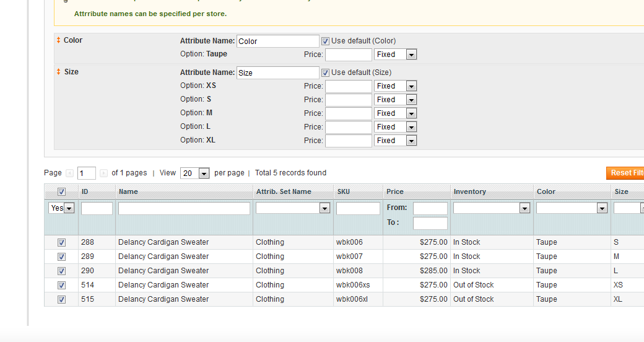Go to next page arrow in pagination
Image resolution: width=644 pixels, height=342 pixels.
click(x=103, y=173)
